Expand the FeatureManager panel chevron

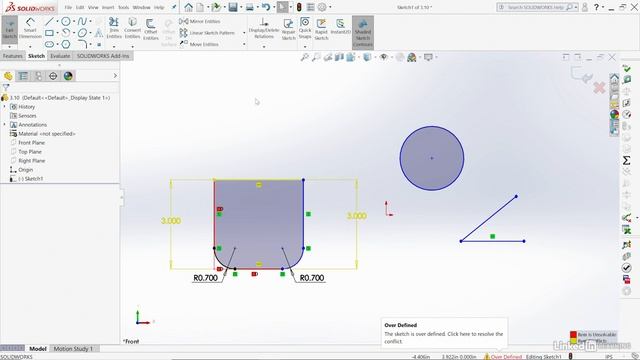point(115,76)
